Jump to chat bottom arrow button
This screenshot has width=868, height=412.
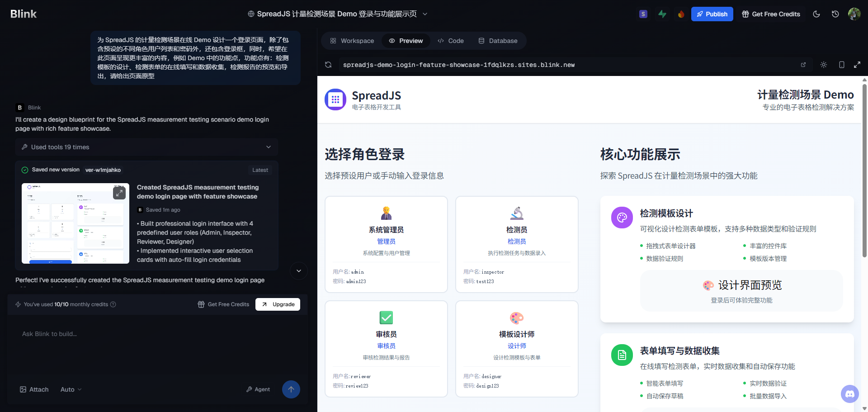[x=299, y=271]
